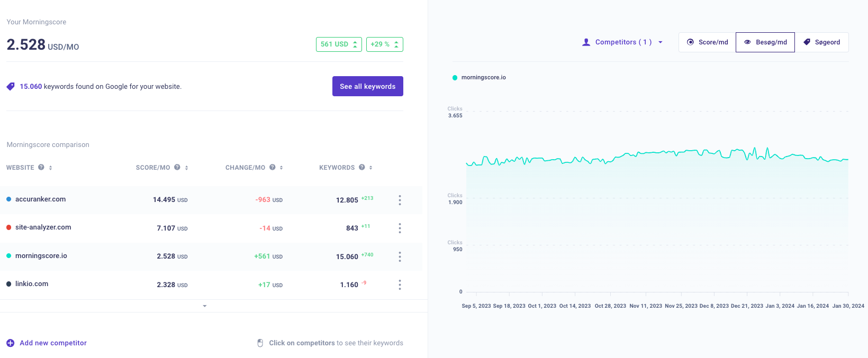Click the help icon beside SCORE/MO header
Screen dimensions: 868x358
click(177, 167)
